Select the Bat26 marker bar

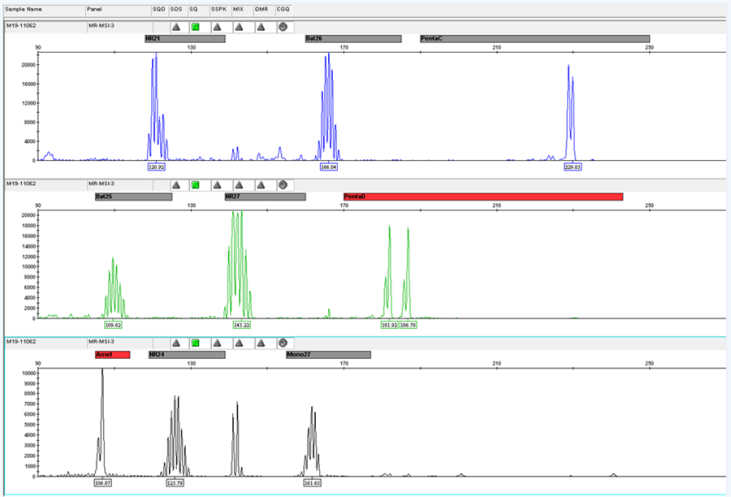tap(352, 39)
